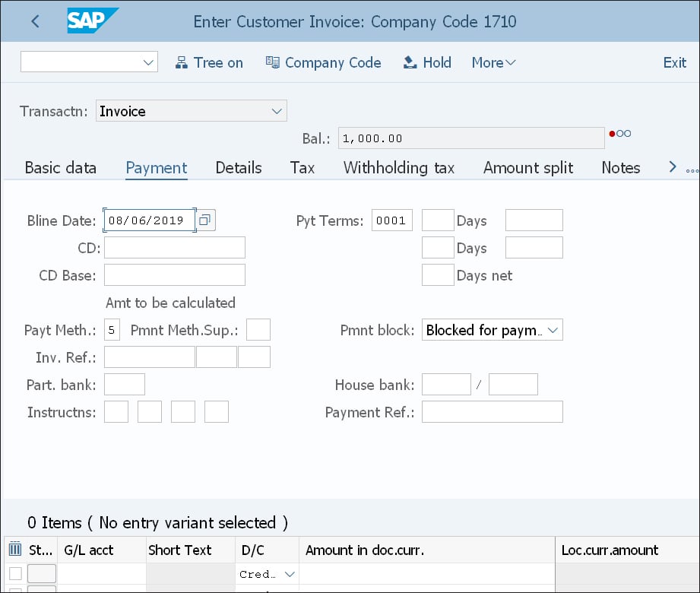
Task: Click the Company Code icon in the toolbar
Action: click(x=271, y=62)
